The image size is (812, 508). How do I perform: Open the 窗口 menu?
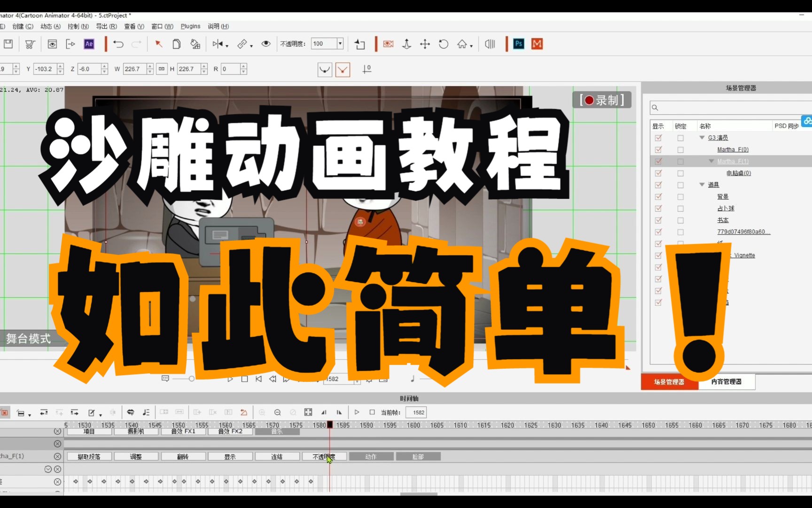click(162, 26)
